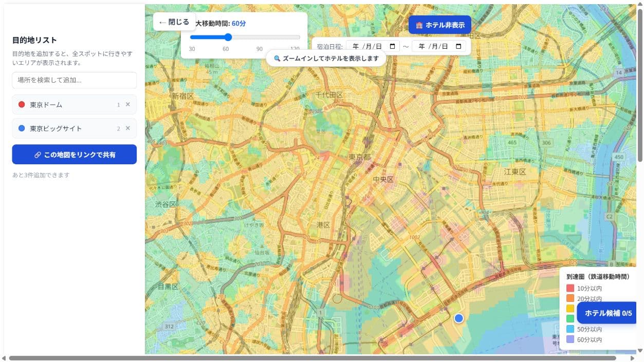644x362 pixels.
Task: Click the vertical scrollbar thumb
Action: point(640,85)
